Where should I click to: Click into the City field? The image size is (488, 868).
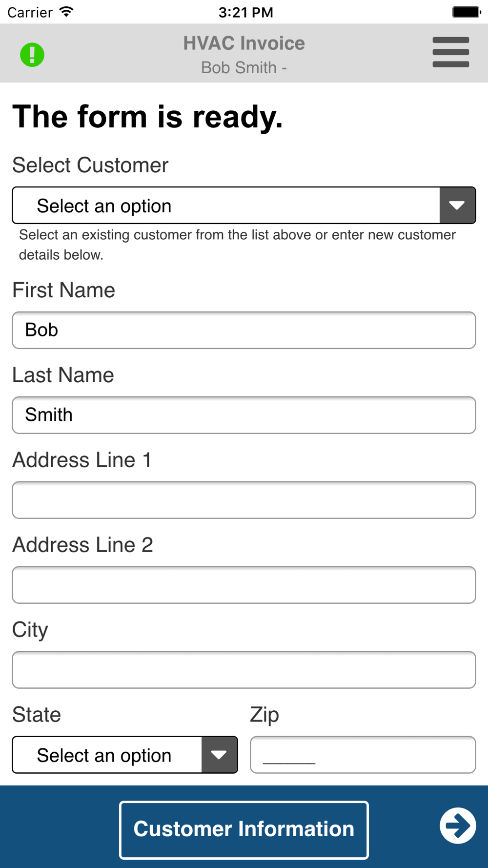(244, 670)
